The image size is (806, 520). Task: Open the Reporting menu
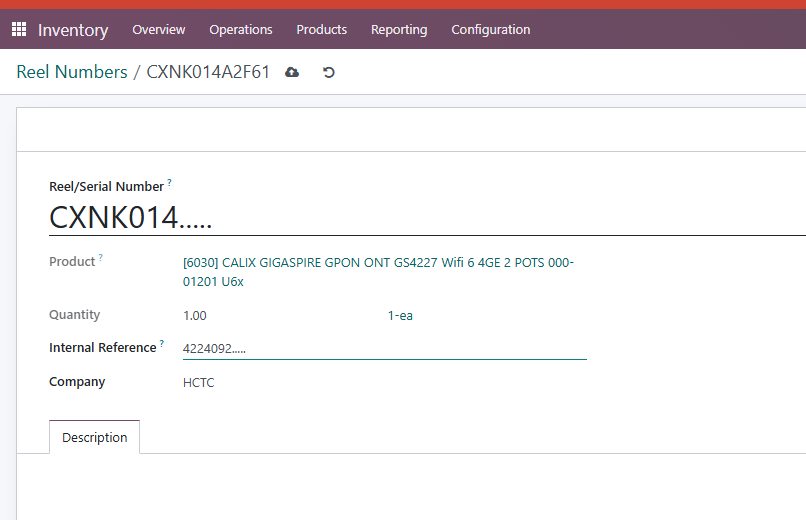click(399, 30)
